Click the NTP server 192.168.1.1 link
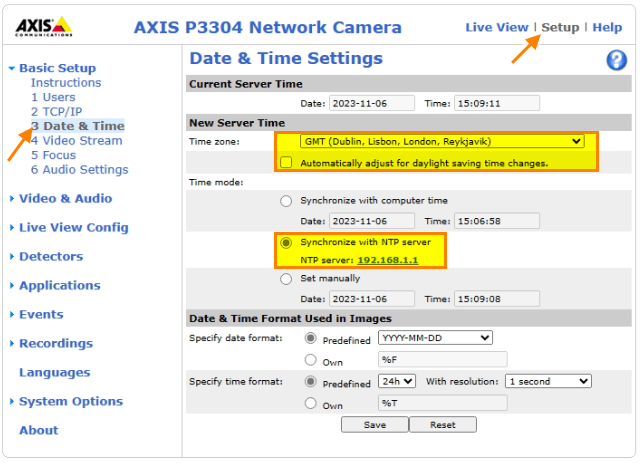This screenshot has width=640, height=464. 387,260
